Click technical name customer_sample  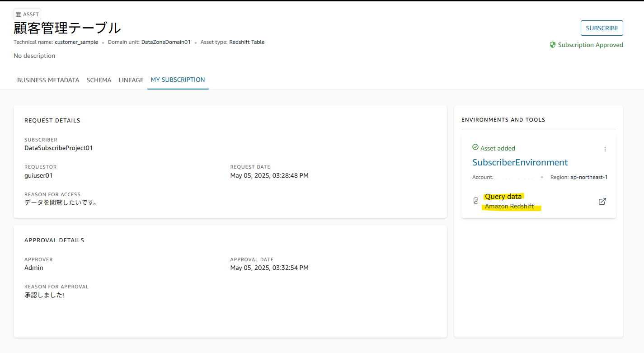[76, 42]
